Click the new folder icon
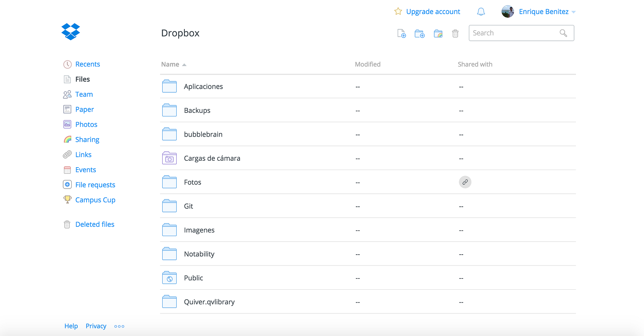 [420, 33]
